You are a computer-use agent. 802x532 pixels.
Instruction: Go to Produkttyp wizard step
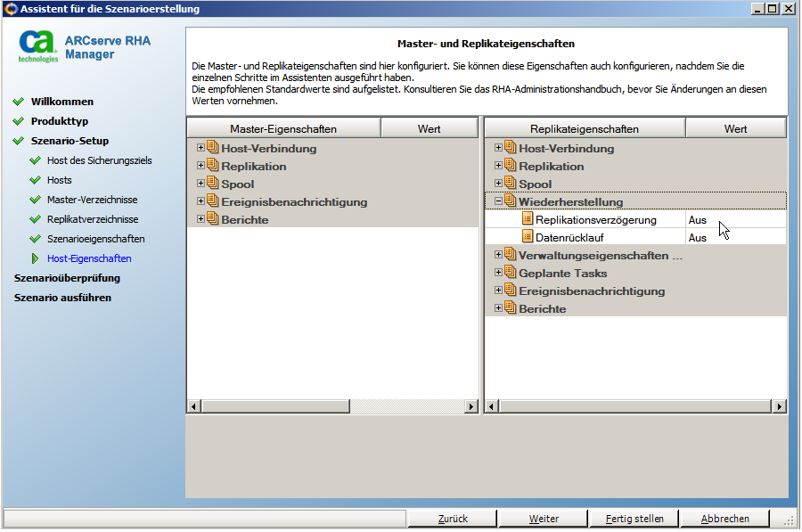tap(60, 121)
